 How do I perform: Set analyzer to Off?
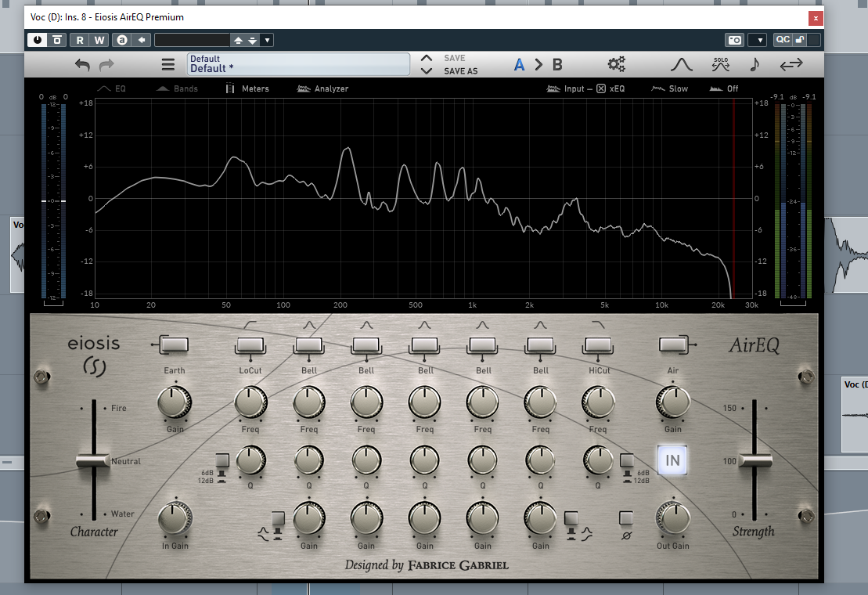click(724, 88)
